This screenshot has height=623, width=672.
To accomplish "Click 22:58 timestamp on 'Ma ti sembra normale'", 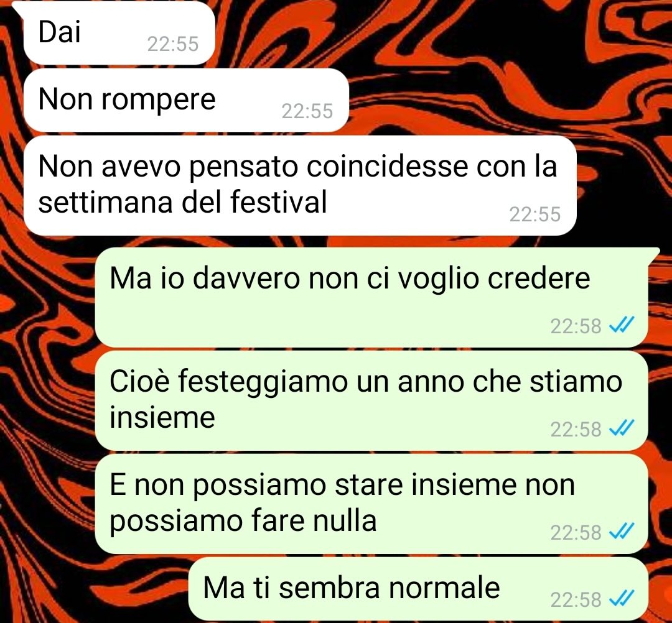I will point(576,599).
